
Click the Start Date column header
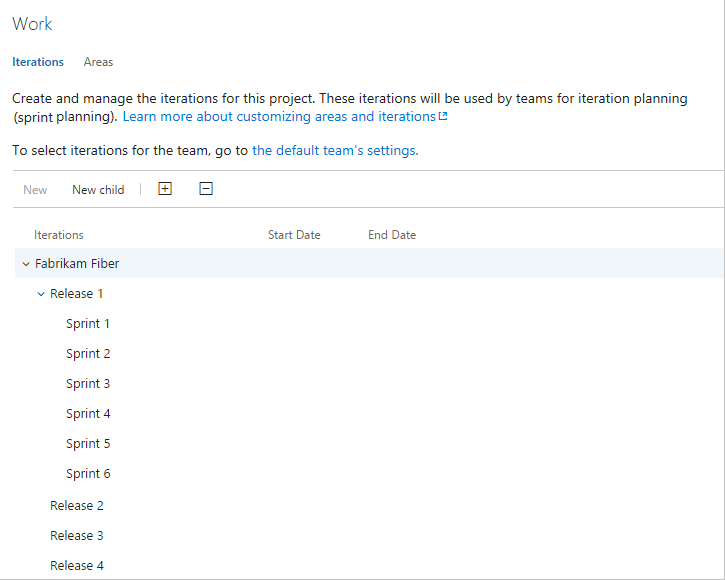[294, 235]
